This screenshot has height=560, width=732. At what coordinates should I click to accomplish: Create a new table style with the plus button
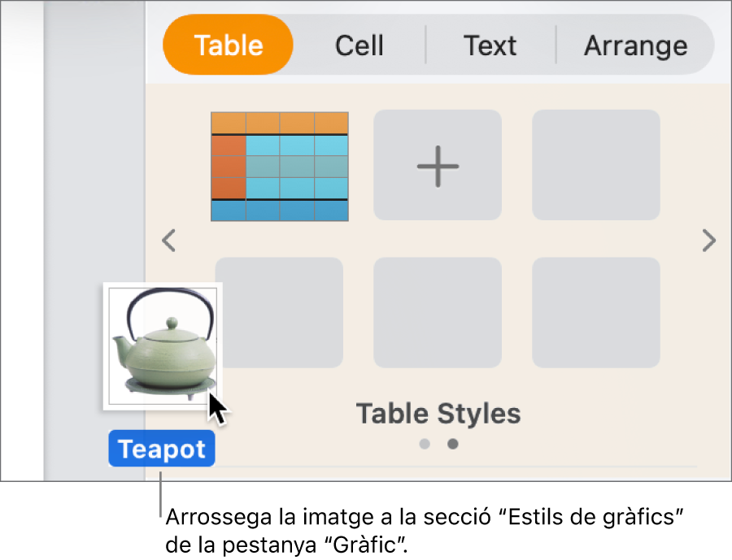click(x=438, y=165)
